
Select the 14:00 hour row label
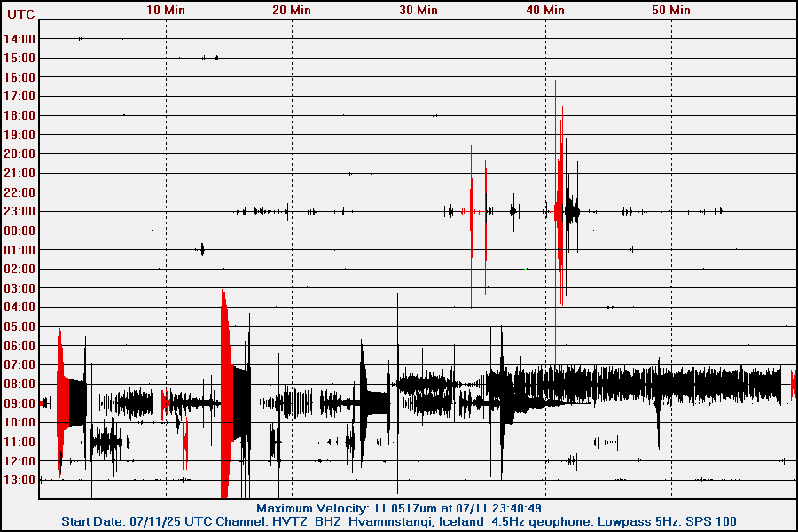(x=20, y=39)
